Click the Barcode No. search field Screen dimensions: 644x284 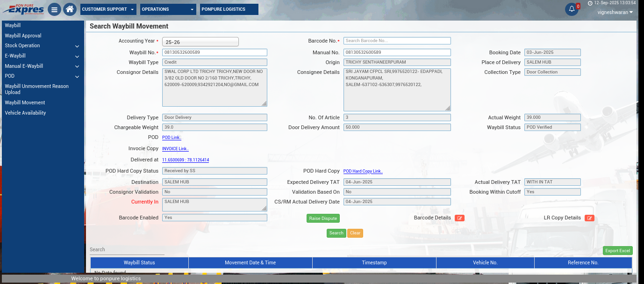pos(397,41)
